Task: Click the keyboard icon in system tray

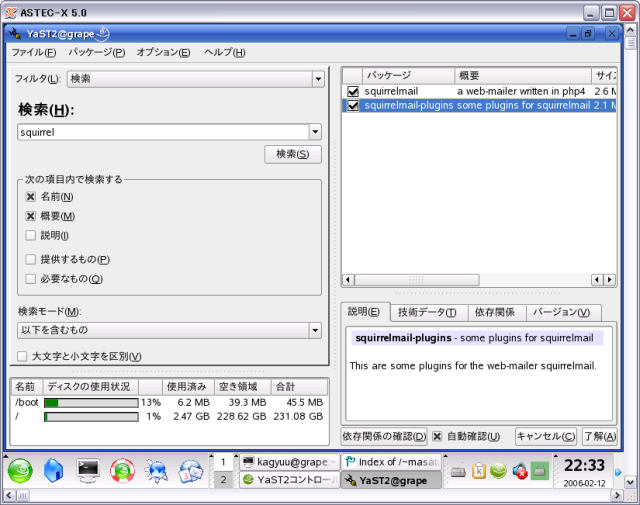Action: click(459, 471)
